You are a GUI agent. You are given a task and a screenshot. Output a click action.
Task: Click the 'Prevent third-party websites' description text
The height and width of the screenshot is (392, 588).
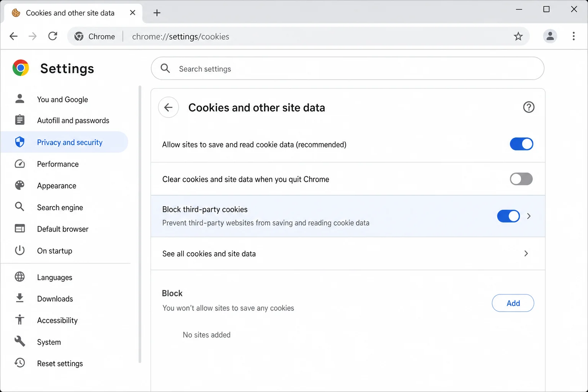coord(266,223)
